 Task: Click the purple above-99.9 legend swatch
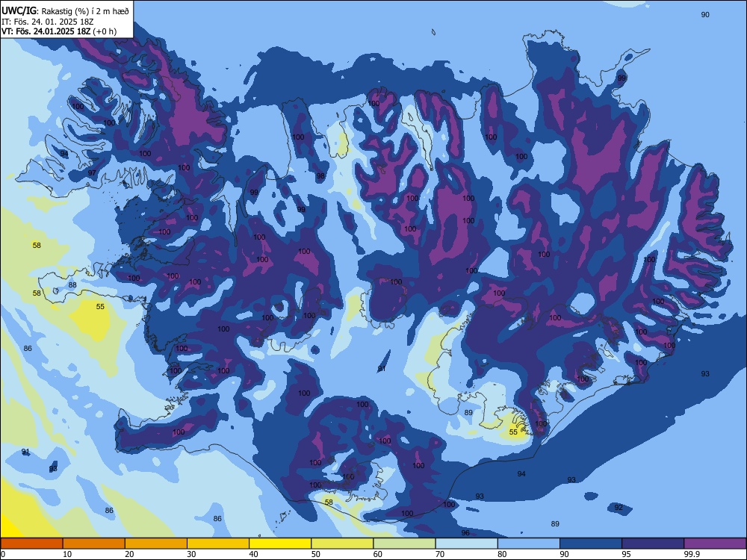click(715, 544)
